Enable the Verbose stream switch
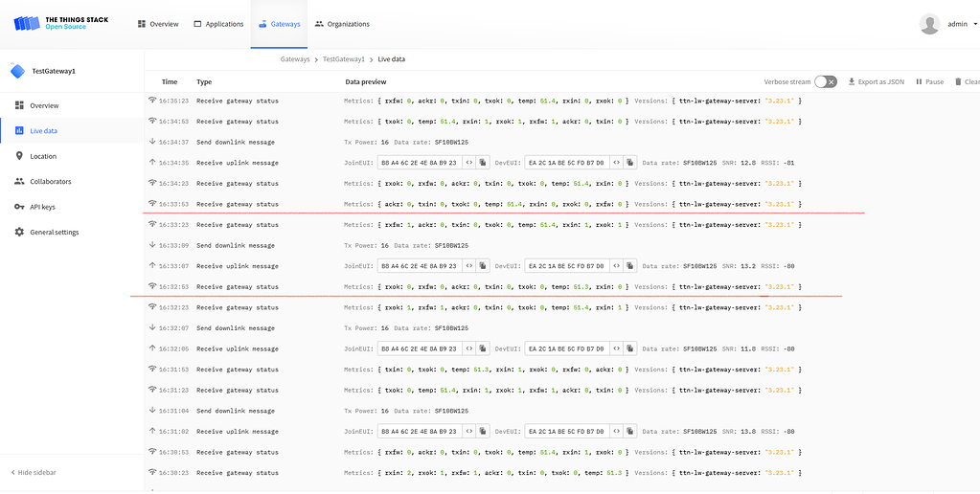 tap(825, 82)
